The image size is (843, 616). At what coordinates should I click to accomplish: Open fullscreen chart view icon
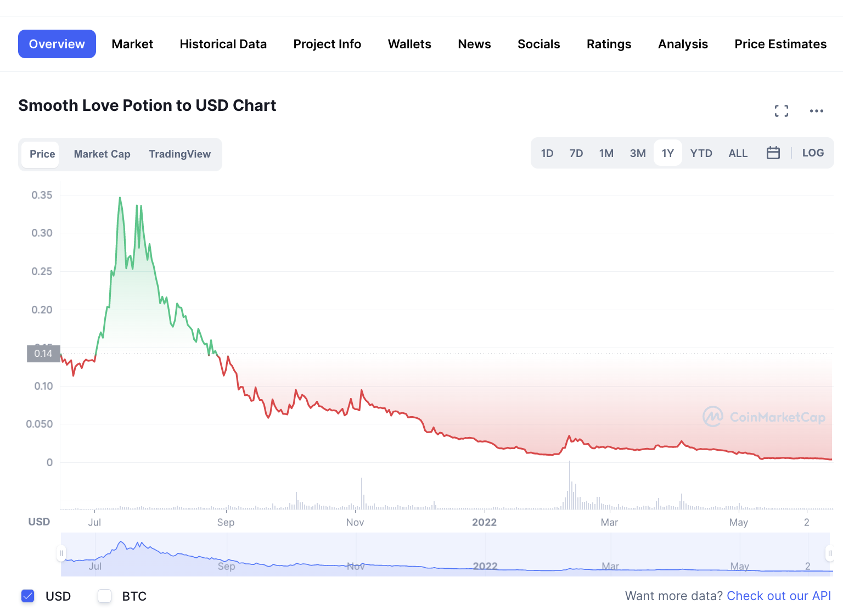(782, 111)
